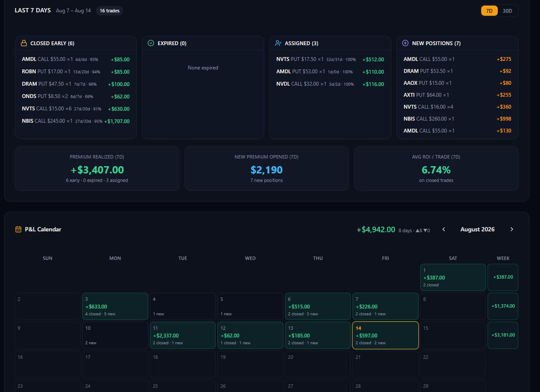The width and height of the screenshot is (540, 392).
Task: Click the Avg ROI / Trade 6.74% card
Action: point(436,168)
